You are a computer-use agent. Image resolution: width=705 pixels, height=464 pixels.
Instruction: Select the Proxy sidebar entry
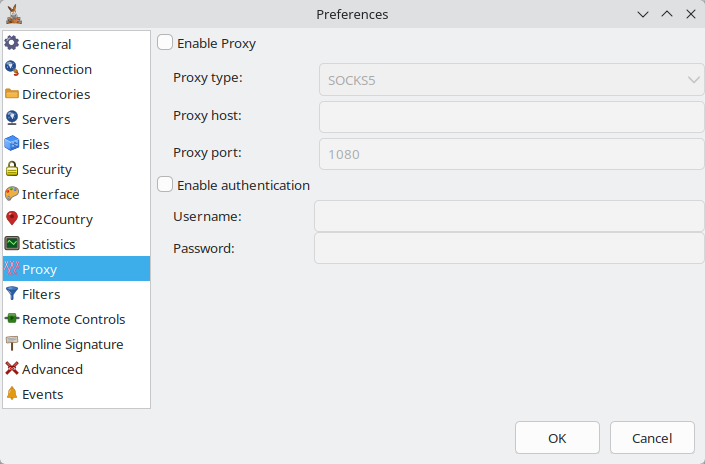76,269
